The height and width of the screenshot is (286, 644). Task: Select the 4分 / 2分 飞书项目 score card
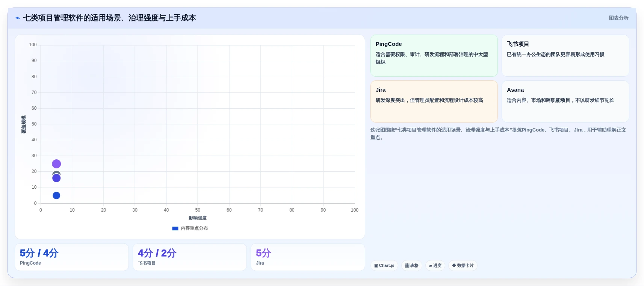190,257
